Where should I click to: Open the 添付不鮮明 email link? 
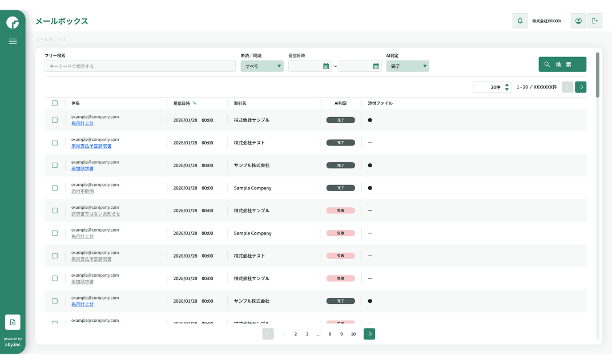click(82, 191)
